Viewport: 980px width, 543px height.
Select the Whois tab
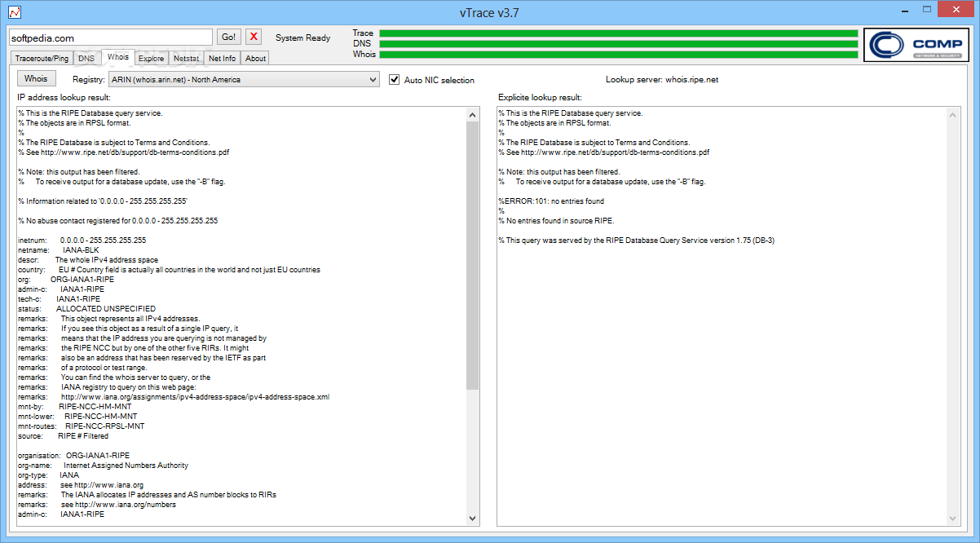118,57
